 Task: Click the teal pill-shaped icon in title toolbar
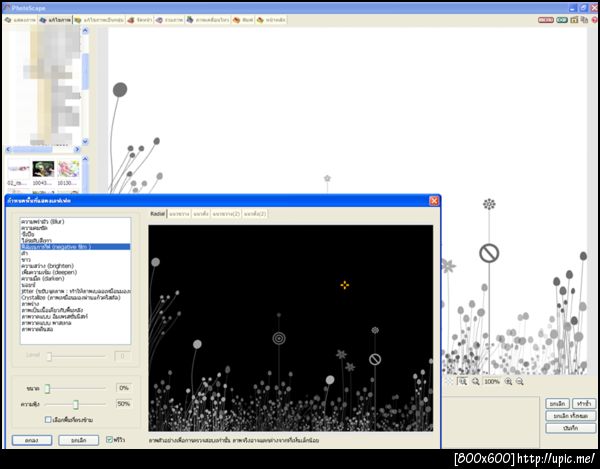tap(562, 20)
